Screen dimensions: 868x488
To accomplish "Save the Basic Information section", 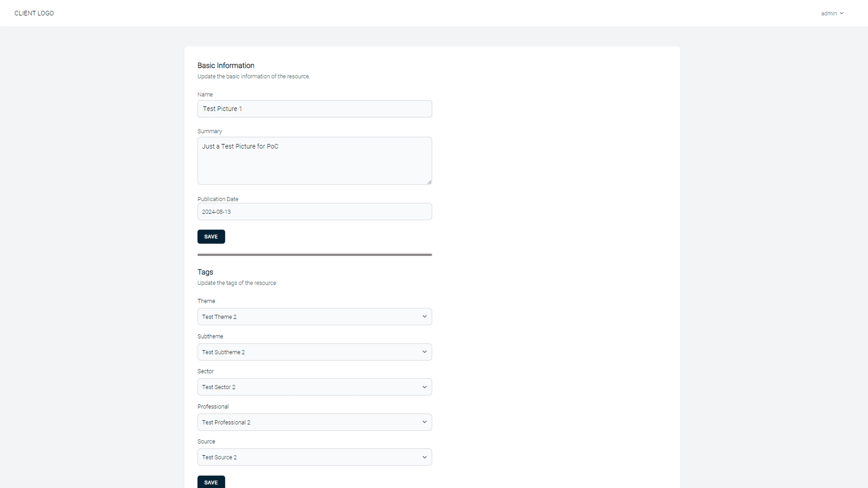I will 211,236.
